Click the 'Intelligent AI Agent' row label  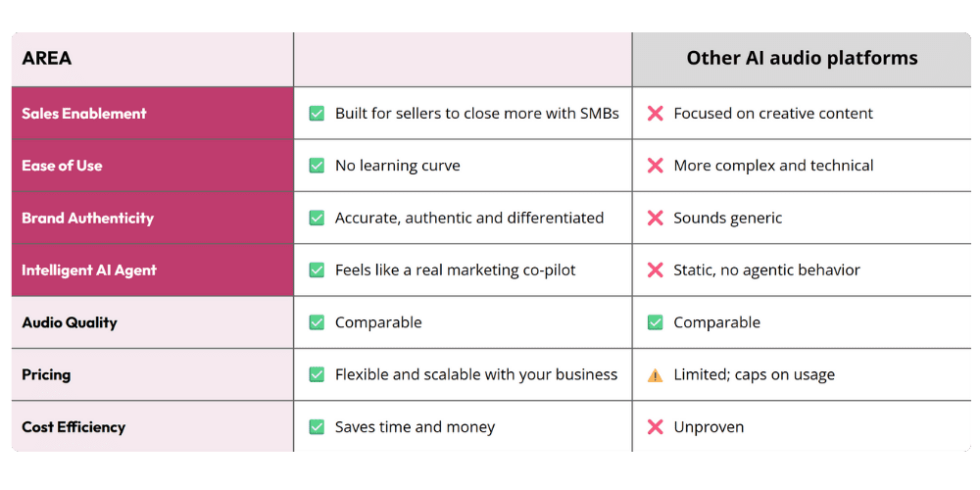(x=89, y=270)
